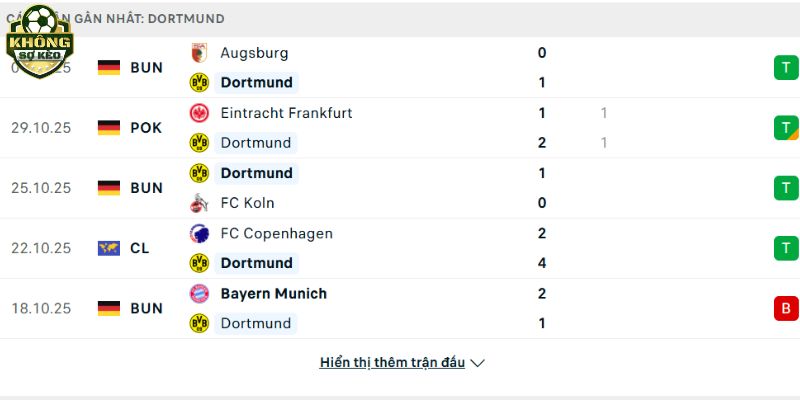The image size is (800, 400).
Task: Click the CL competition label
Action: point(139,248)
